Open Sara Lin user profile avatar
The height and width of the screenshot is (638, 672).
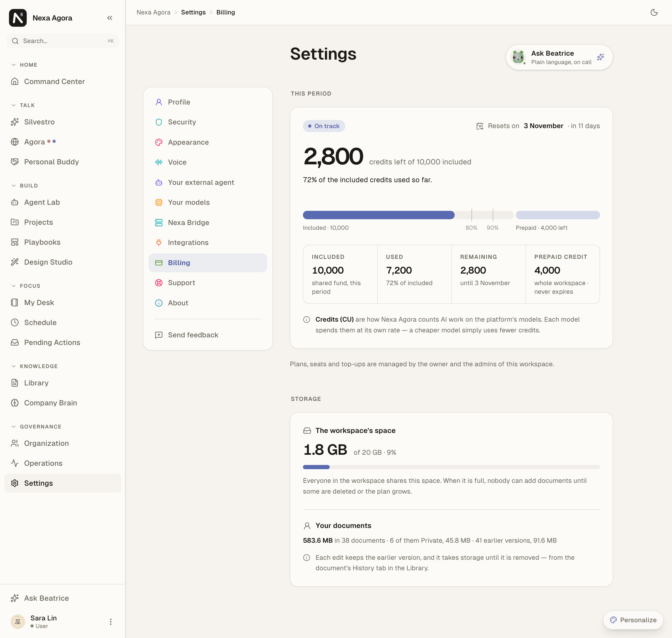tap(18, 622)
